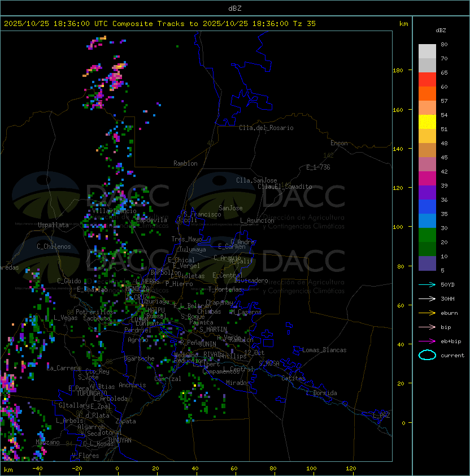The width and height of the screenshot is (470, 476).
Task: Select the Divisadero label
Action: tap(251, 280)
